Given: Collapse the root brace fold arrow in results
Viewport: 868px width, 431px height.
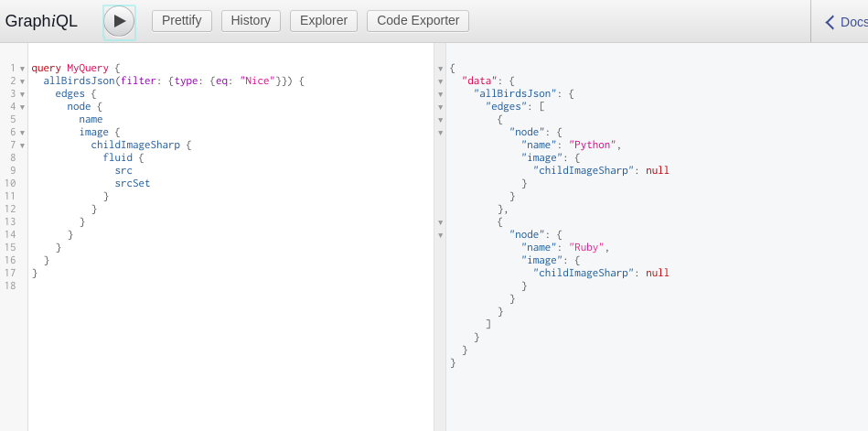Looking at the screenshot, I should 441,69.
